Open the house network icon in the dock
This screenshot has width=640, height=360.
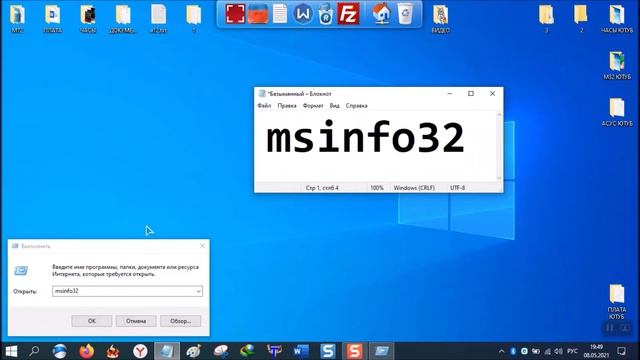(382, 13)
